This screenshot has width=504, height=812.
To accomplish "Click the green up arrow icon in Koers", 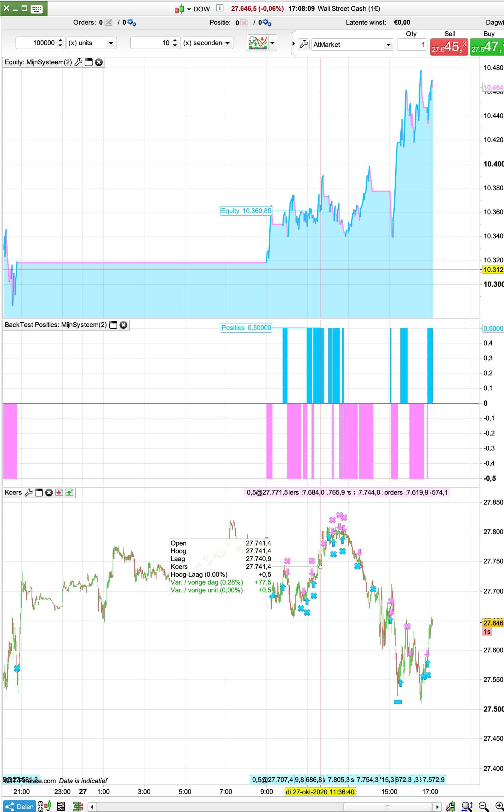I will point(69,493).
